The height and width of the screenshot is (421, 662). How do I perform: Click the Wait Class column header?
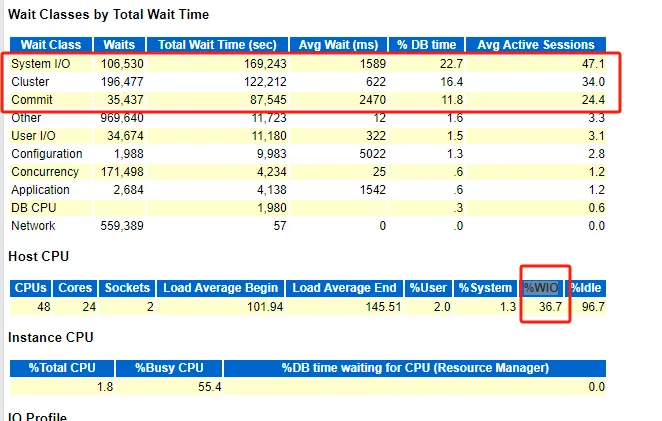tap(51, 45)
